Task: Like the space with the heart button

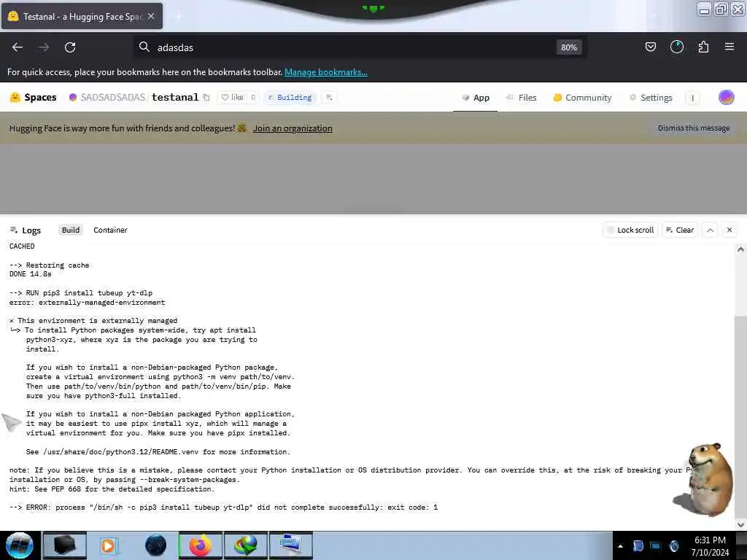Action: tap(233, 97)
